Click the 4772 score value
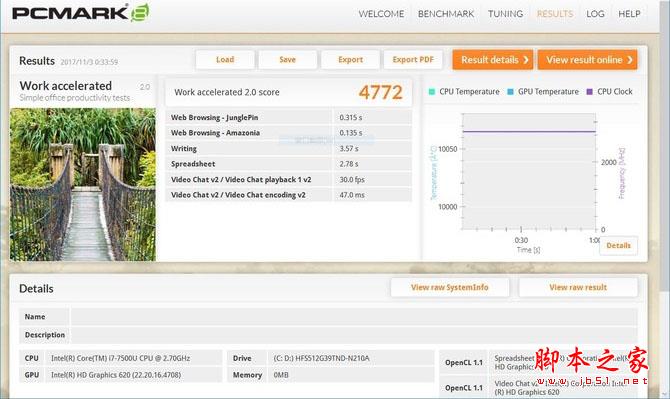Image resolution: width=670 pixels, height=399 pixels. coord(380,92)
